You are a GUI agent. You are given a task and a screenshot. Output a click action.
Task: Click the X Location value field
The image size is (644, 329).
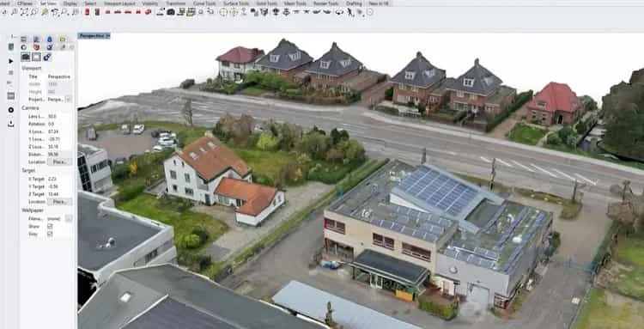[59, 131]
